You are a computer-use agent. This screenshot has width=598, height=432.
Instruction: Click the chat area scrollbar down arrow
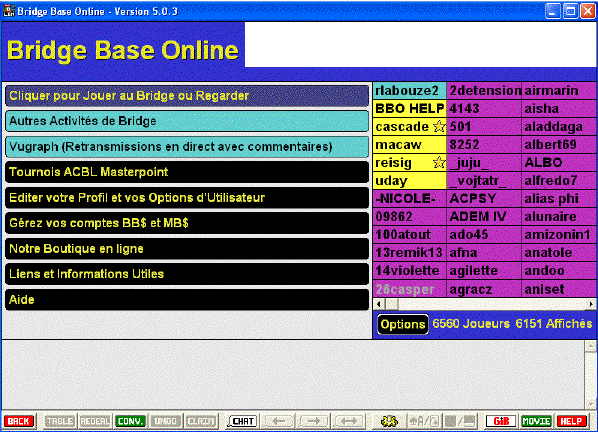(x=591, y=403)
